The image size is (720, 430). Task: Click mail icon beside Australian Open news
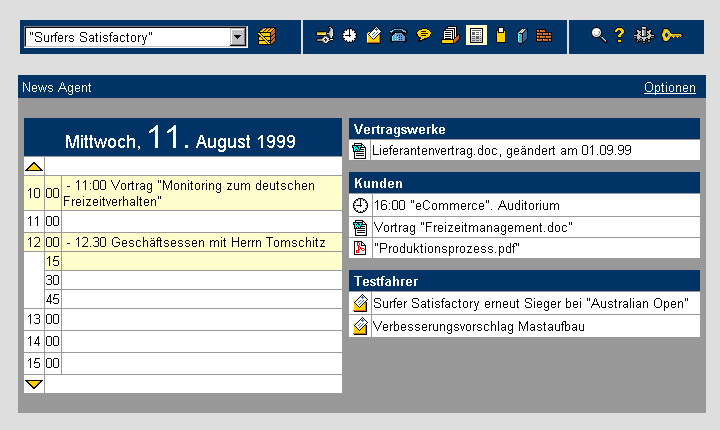point(360,303)
